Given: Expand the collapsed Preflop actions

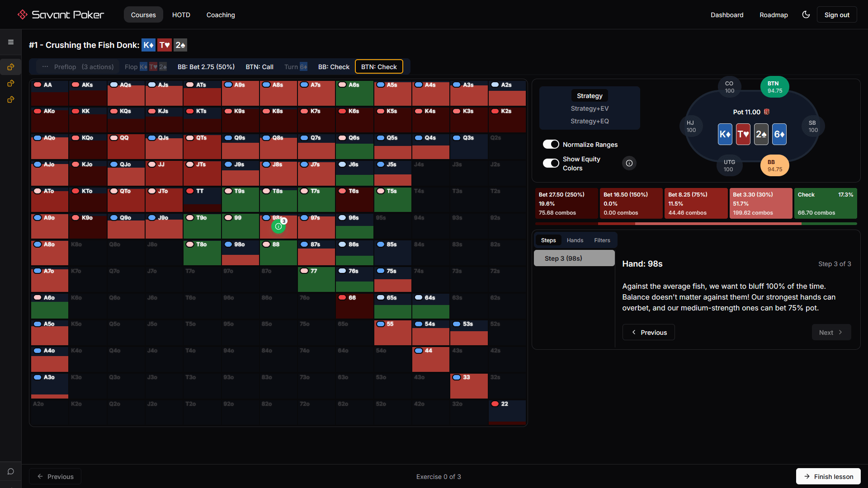Looking at the screenshot, I should [78, 67].
